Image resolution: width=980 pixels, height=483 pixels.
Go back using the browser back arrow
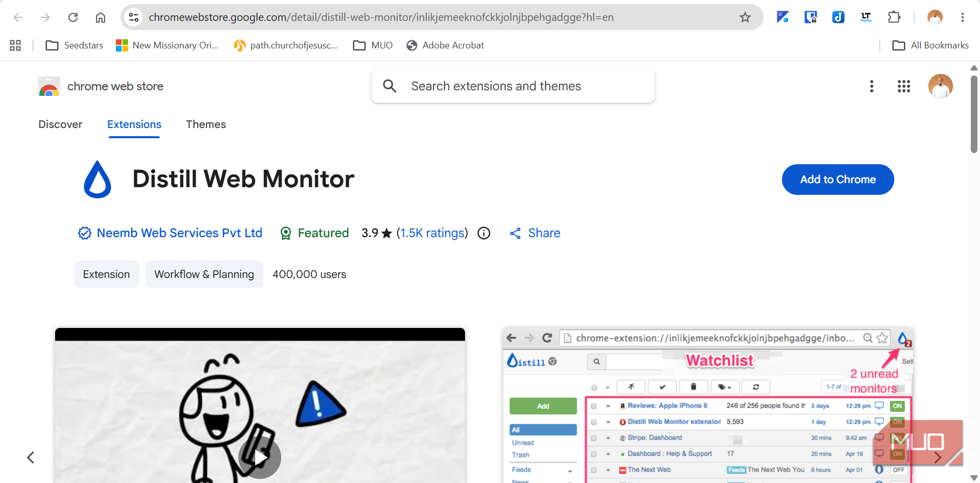click(18, 17)
